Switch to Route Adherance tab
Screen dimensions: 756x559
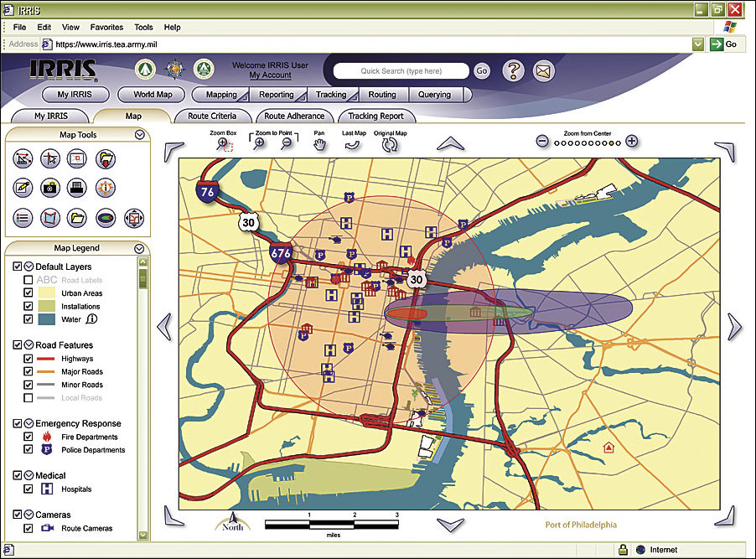(x=294, y=116)
